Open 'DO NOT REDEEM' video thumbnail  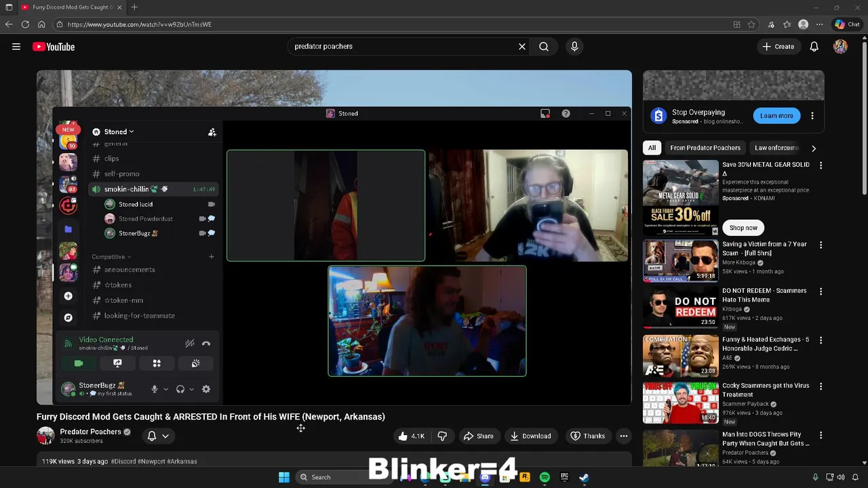(680, 307)
